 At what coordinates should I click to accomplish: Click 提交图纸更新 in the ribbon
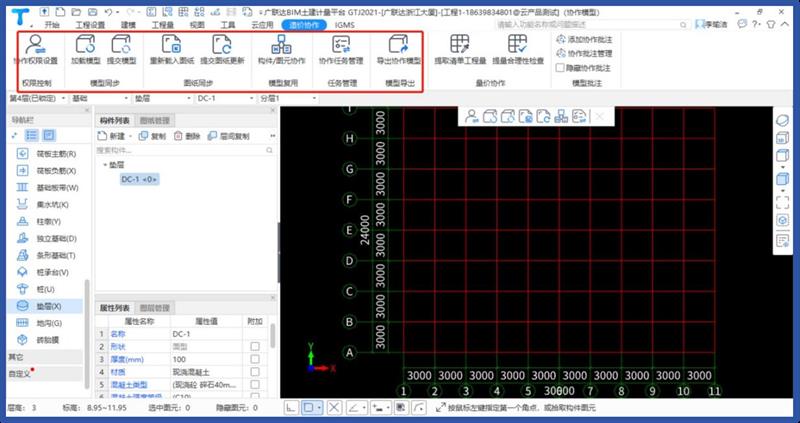tap(222, 49)
